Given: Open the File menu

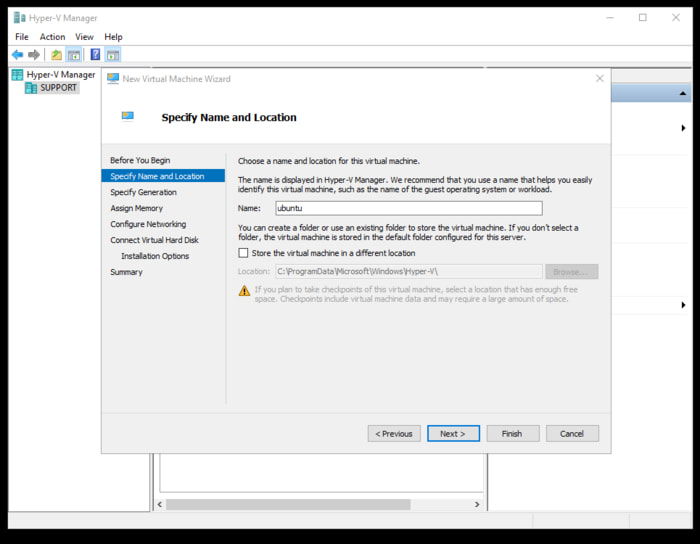Looking at the screenshot, I should coord(21,37).
